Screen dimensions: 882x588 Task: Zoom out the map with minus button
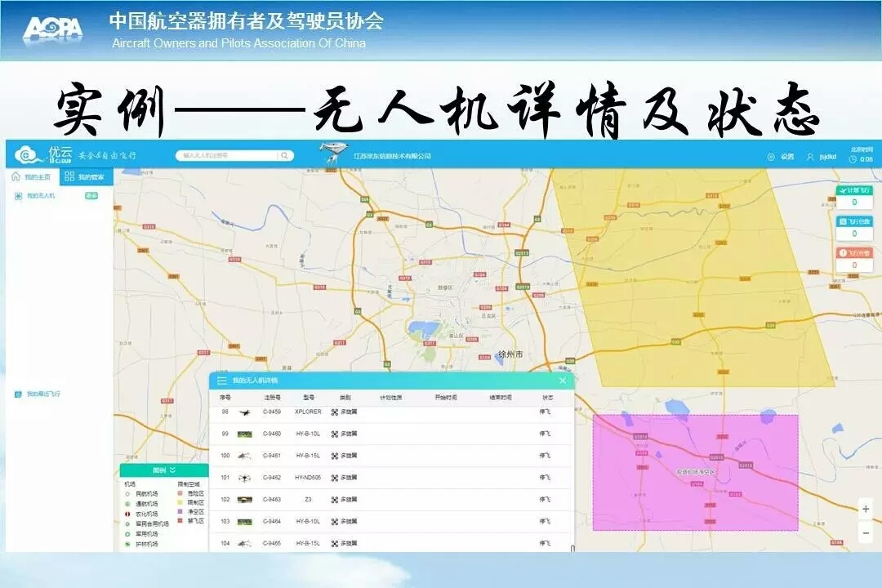tap(866, 532)
